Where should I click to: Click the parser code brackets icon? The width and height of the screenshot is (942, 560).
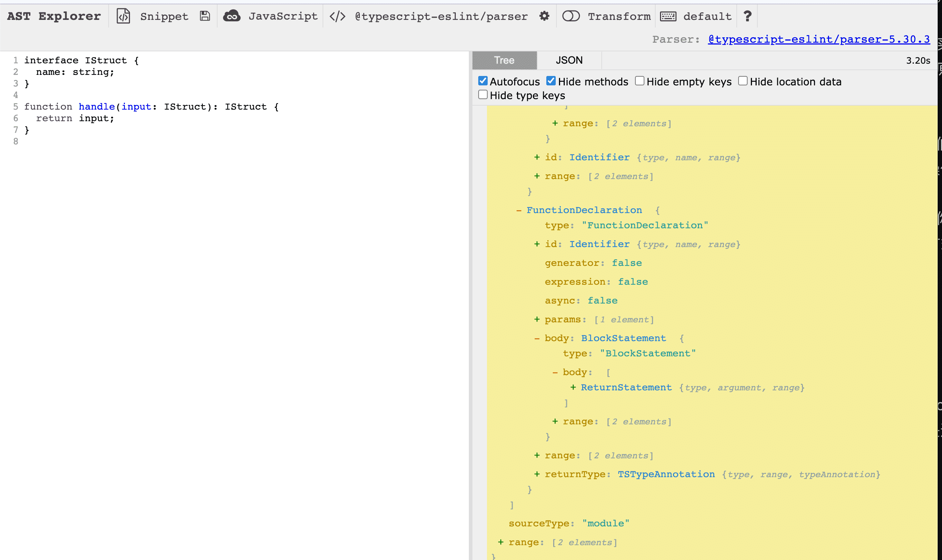pos(337,16)
